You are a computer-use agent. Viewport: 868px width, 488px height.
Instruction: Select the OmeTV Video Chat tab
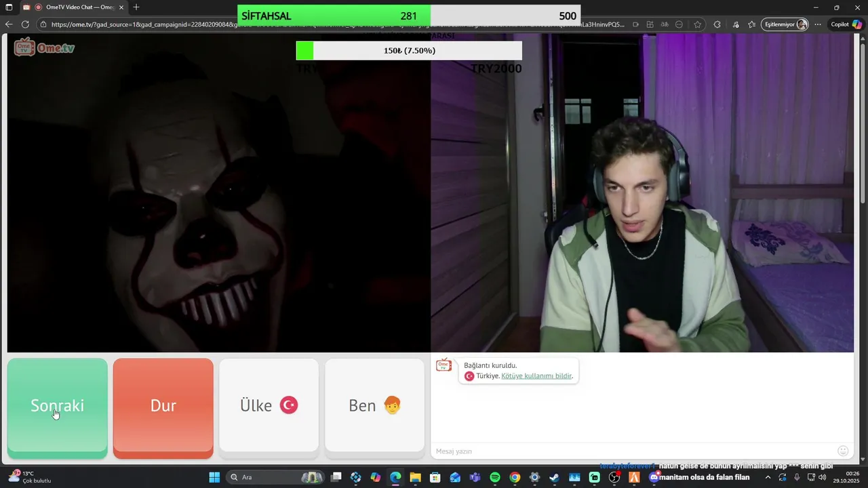[75, 7]
